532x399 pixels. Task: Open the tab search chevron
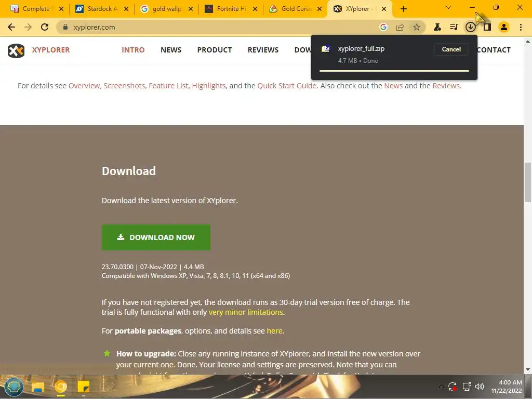[x=448, y=7]
